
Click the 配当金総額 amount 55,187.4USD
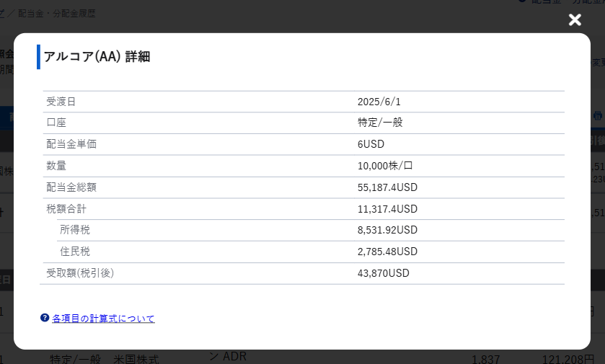(x=387, y=187)
